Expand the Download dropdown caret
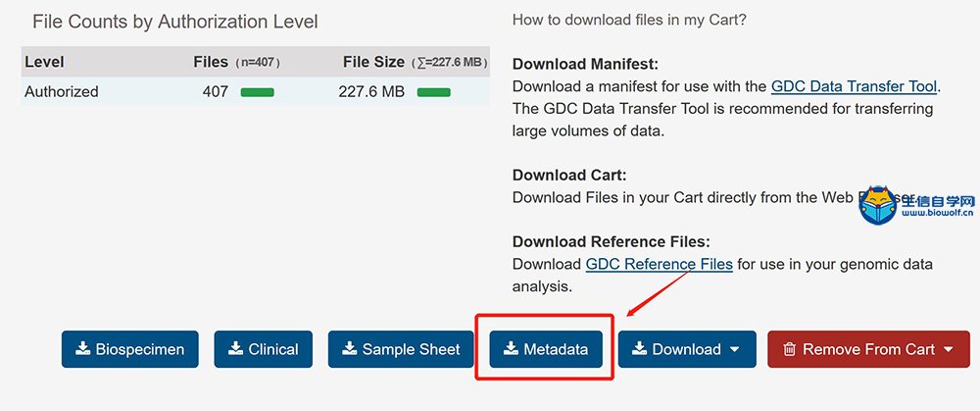Image resolution: width=980 pixels, height=411 pixels. tap(734, 350)
